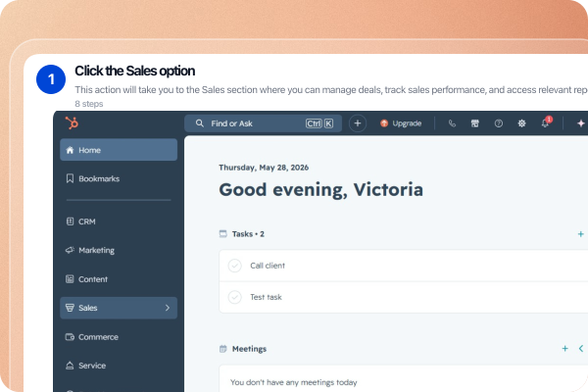The width and height of the screenshot is (588, 392).
Task: Go to previous day in Meetings
Action: (x=581, y=349)
